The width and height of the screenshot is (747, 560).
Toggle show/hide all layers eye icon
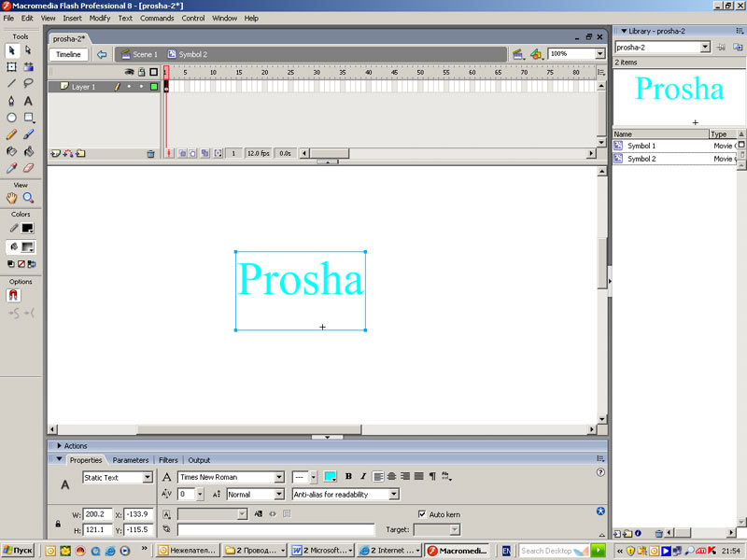tap(130, 72)
